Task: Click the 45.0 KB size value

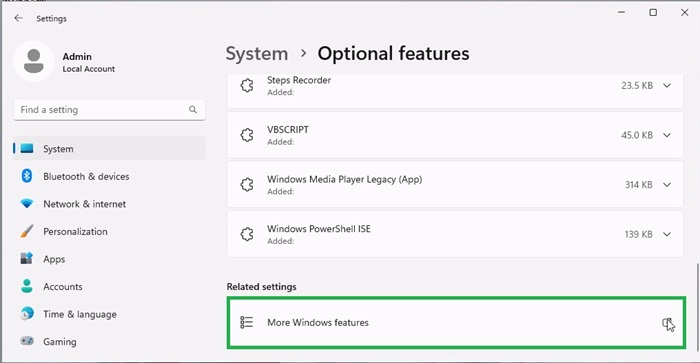Action: pyautogui.click(x=637, y=135)
